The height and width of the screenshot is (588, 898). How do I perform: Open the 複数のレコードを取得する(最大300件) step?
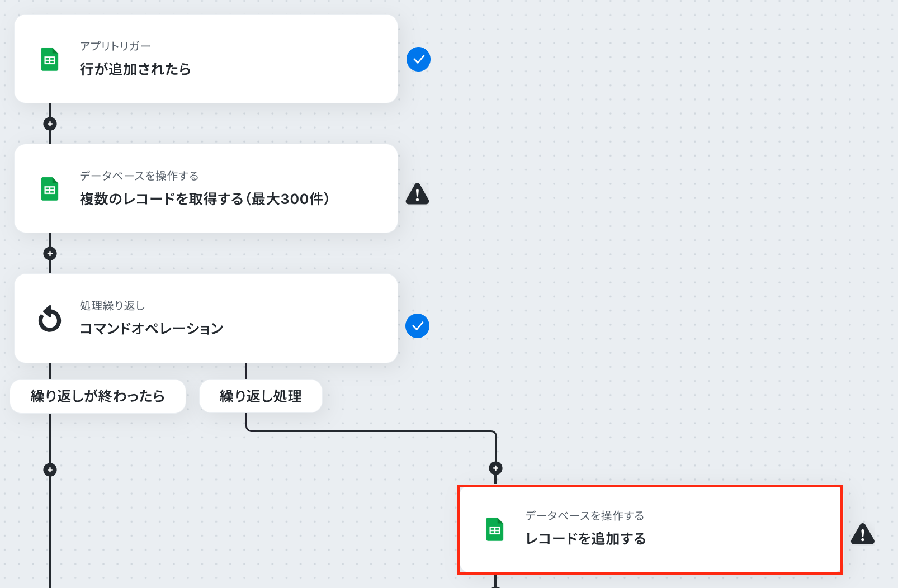pyautogui.click(x=206, y=188)
